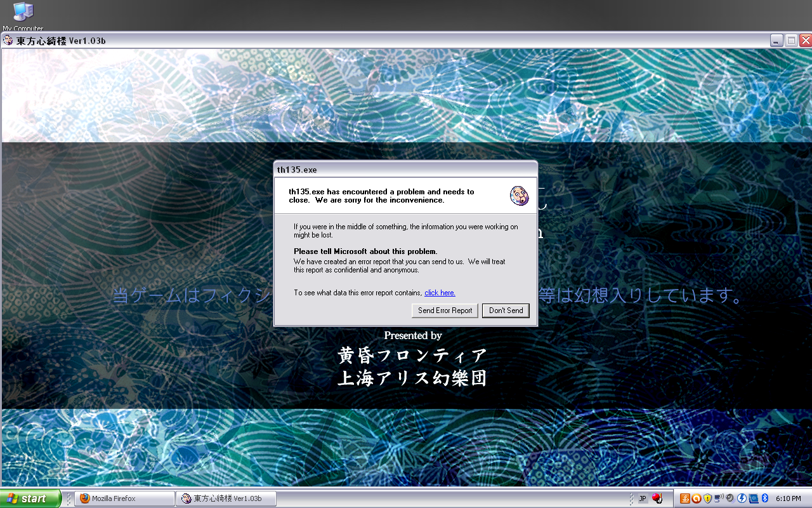Minimize the 東方心綺楼 game window

click(x=777, y=41)
